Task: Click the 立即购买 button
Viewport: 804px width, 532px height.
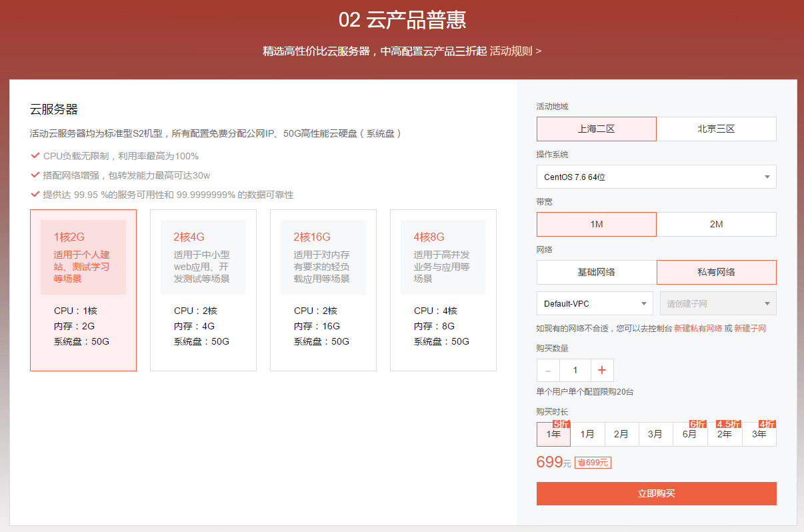Action: 656,493
